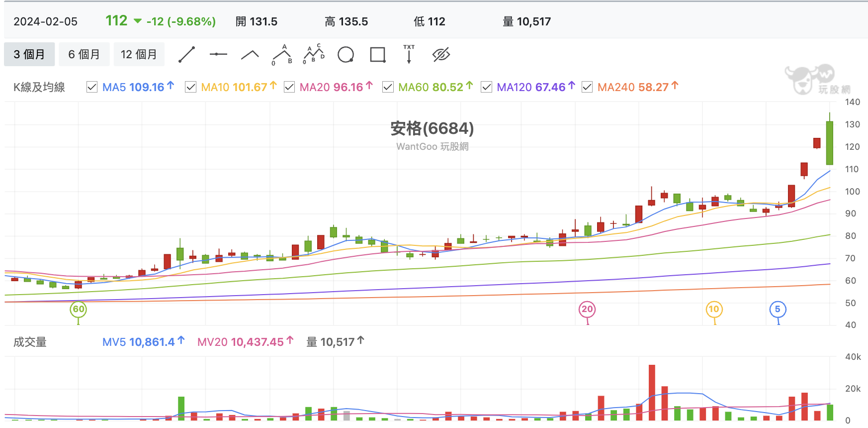
Task: Click the yellow 10 MA marker on chart
Action: (714, 309)
